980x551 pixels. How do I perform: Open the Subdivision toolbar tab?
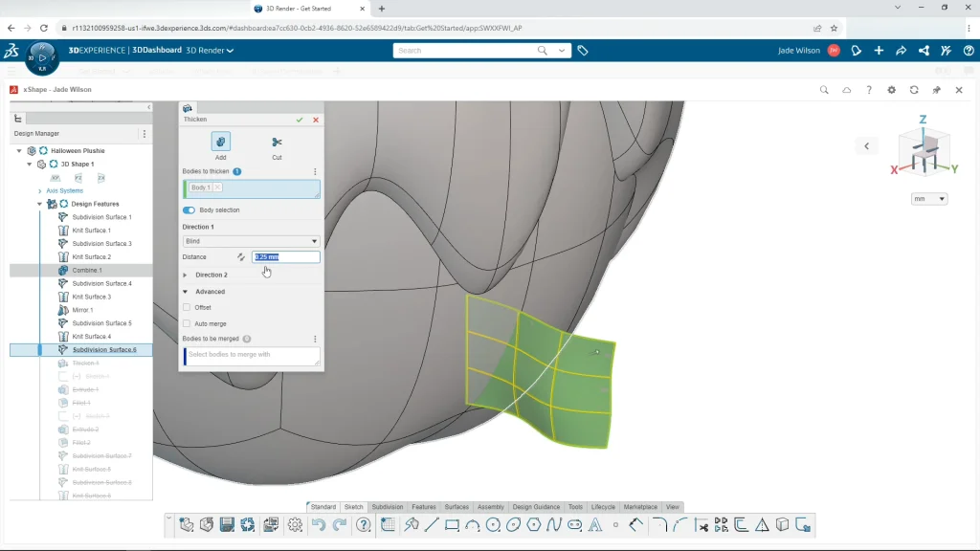point(388,507)
